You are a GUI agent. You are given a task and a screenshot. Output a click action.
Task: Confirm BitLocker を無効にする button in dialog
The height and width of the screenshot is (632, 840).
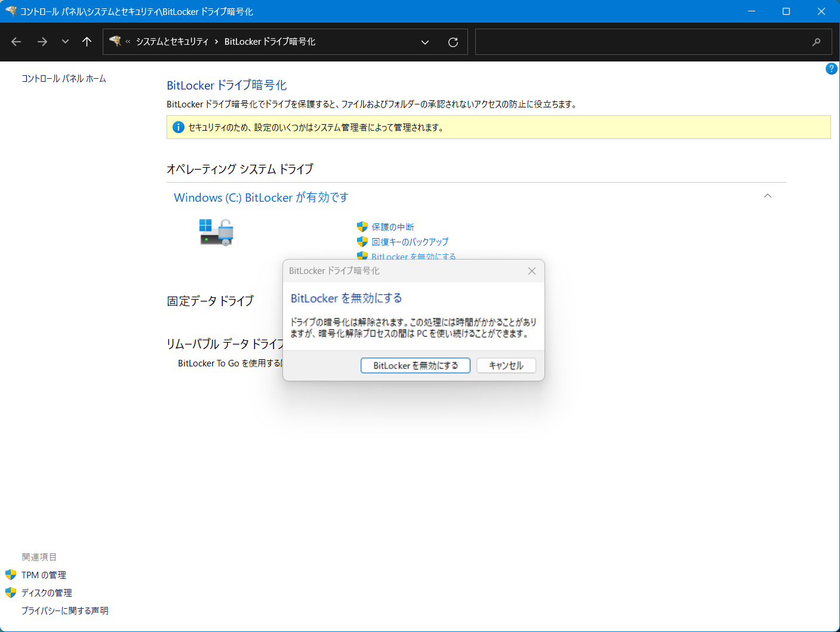(x=416, y=365)
